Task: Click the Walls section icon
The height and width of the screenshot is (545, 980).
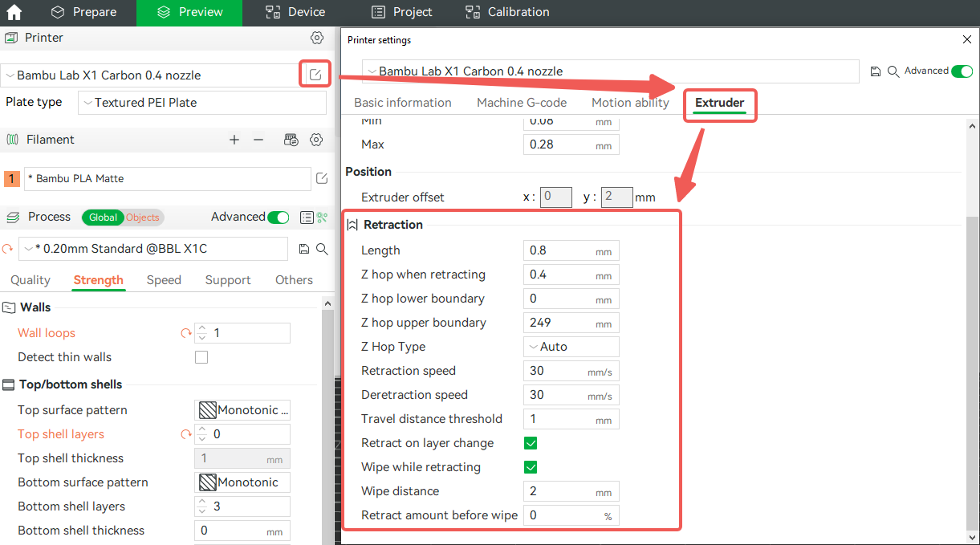Action: point(9,307)
